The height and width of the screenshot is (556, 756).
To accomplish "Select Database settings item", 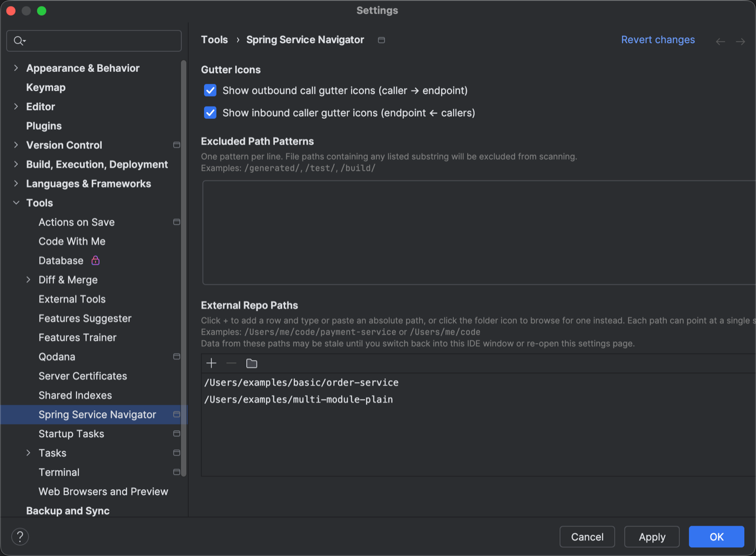I will 61,260.
